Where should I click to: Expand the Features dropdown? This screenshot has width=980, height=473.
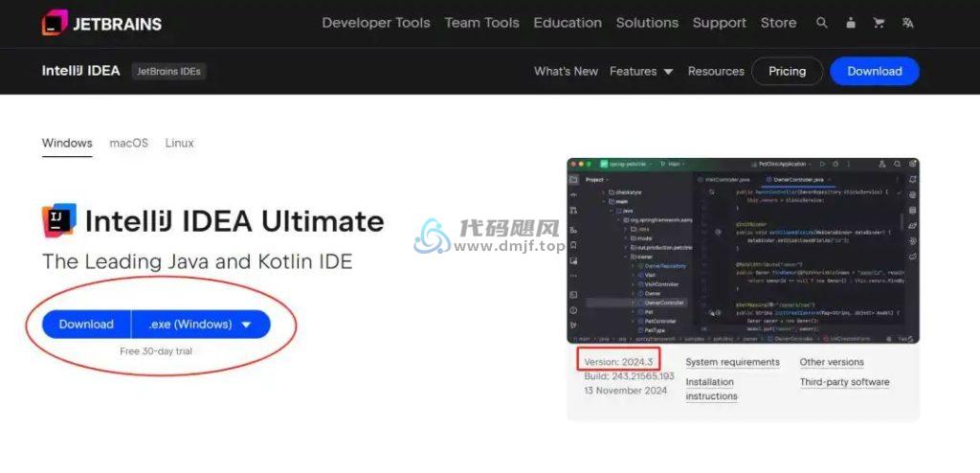pos(641,71)
